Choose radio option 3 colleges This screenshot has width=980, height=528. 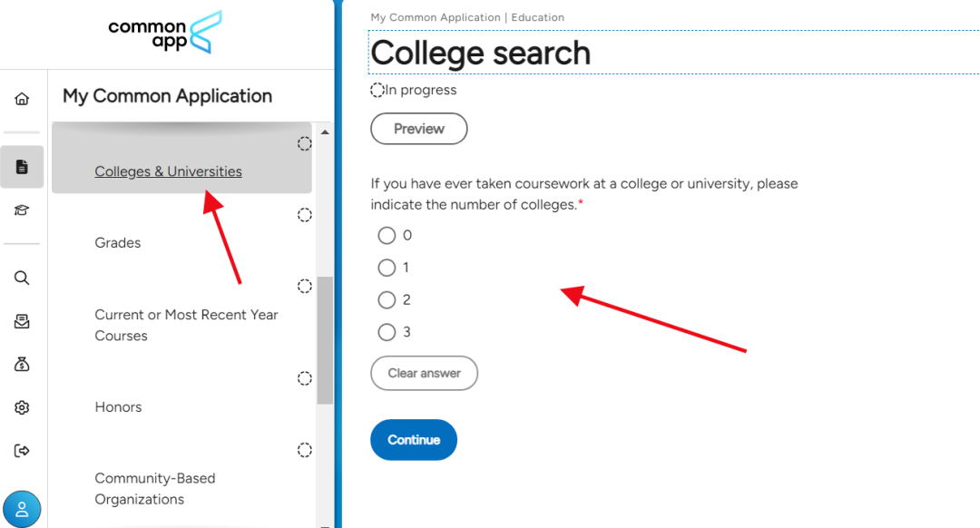[x=387, y=332]
